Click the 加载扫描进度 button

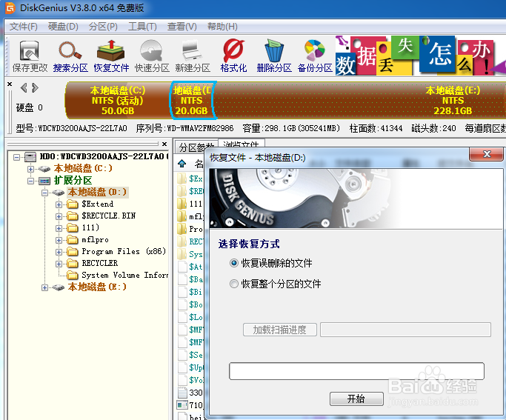point(280,330)
